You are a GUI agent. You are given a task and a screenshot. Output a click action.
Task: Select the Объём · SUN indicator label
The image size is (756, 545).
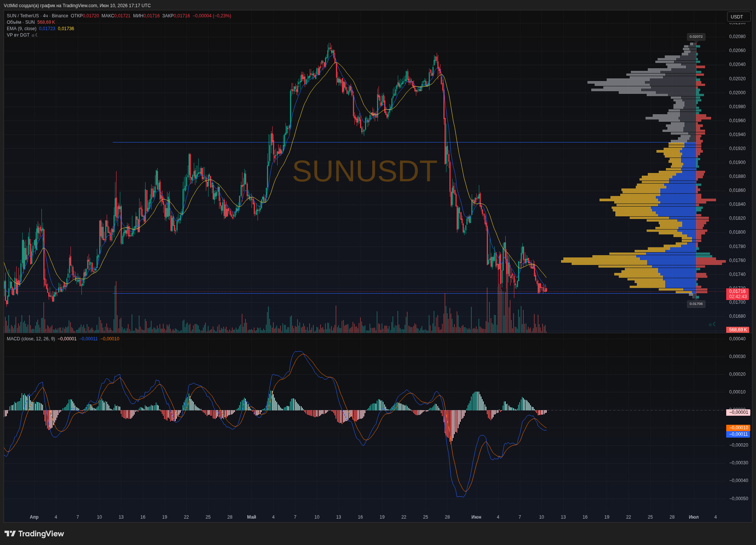pyautogui.click(x=21, y=22)
